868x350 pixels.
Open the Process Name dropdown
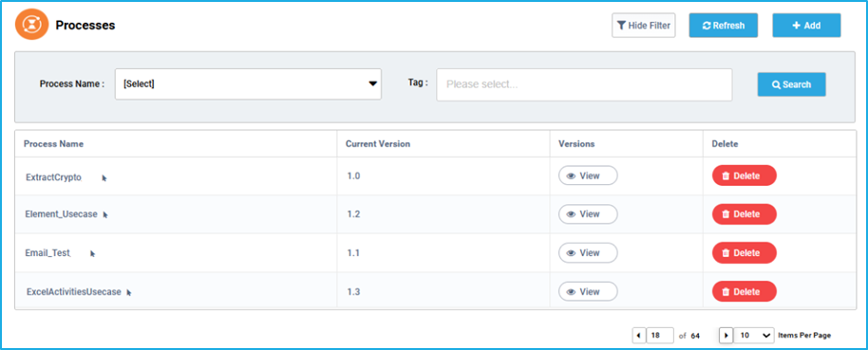[x=248, y=84]
